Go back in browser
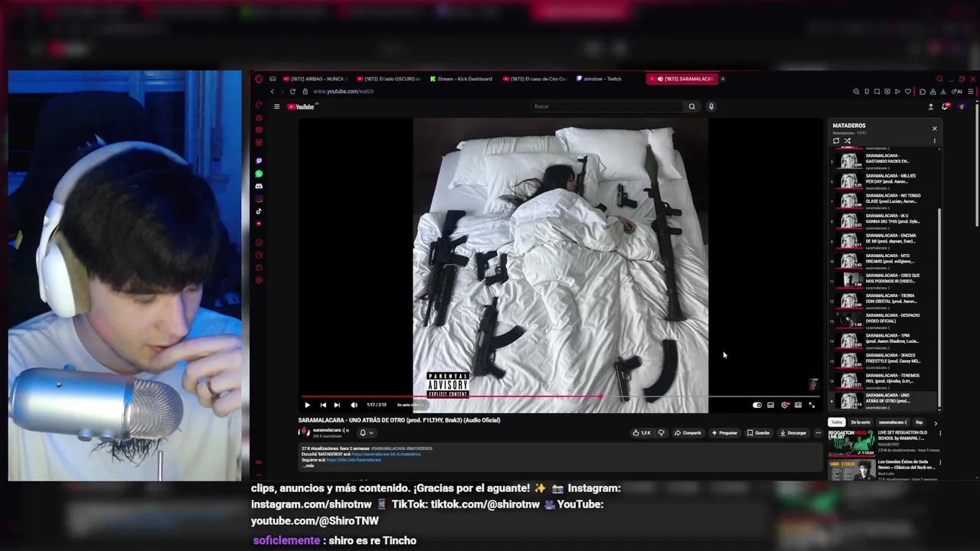 272,91
